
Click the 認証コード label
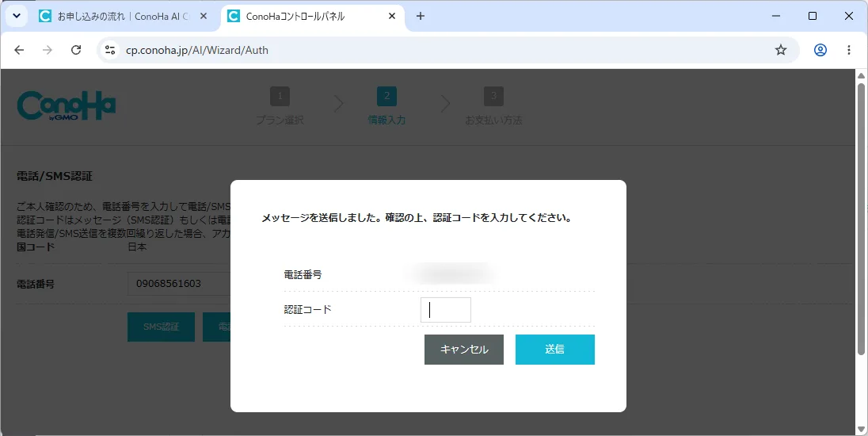pyautogui.click(x=308, y=309)
